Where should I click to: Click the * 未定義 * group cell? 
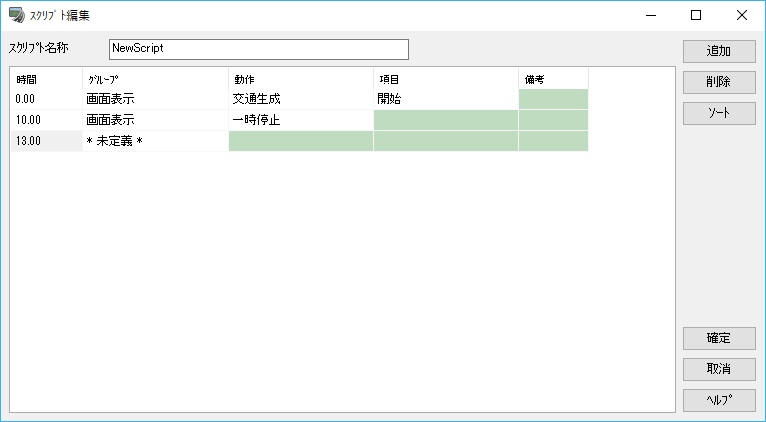click(155, 141)
